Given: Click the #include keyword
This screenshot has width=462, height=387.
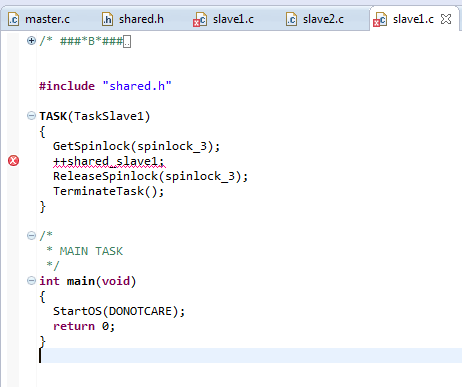Looking at the screenshot, I should pos(67,86).
